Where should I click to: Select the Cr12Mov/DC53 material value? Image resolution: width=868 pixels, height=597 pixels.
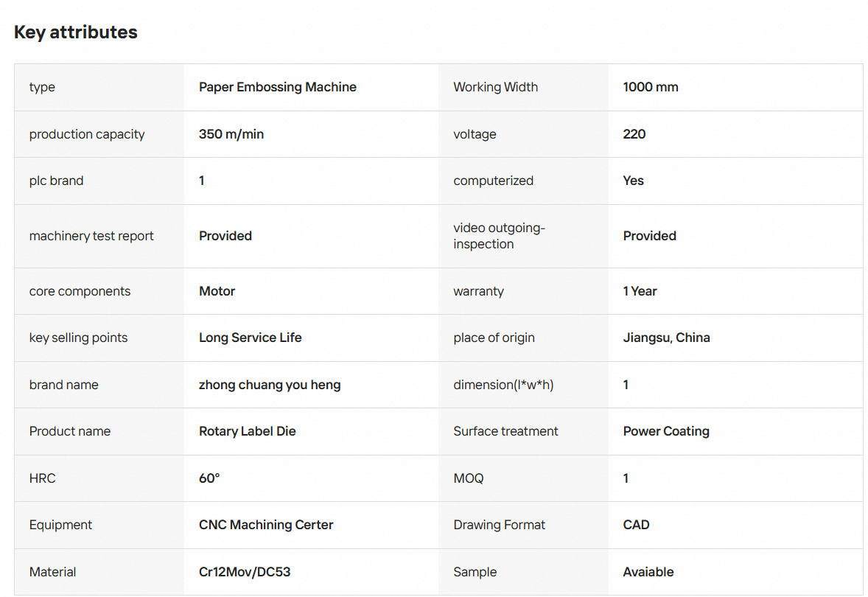245,572
